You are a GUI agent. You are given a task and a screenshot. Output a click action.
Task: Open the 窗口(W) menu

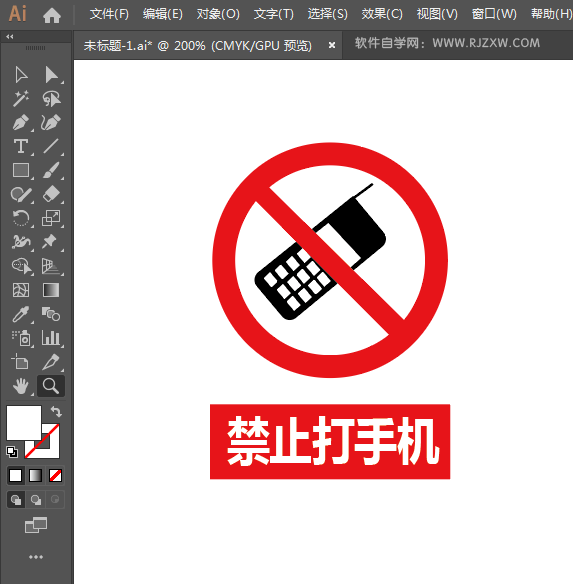(x=494, y=14)
